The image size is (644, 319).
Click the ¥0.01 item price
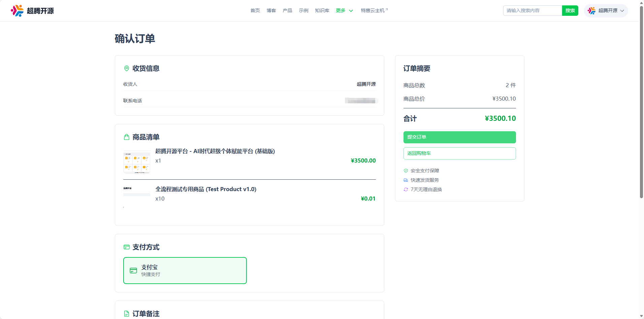(368, 199)
